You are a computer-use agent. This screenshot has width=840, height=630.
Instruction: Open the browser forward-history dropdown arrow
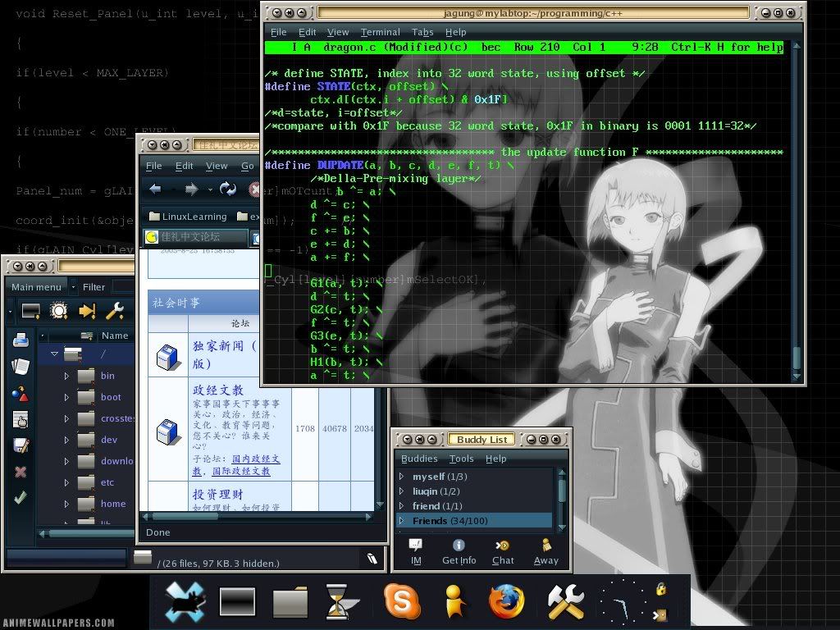click(209, 189)
